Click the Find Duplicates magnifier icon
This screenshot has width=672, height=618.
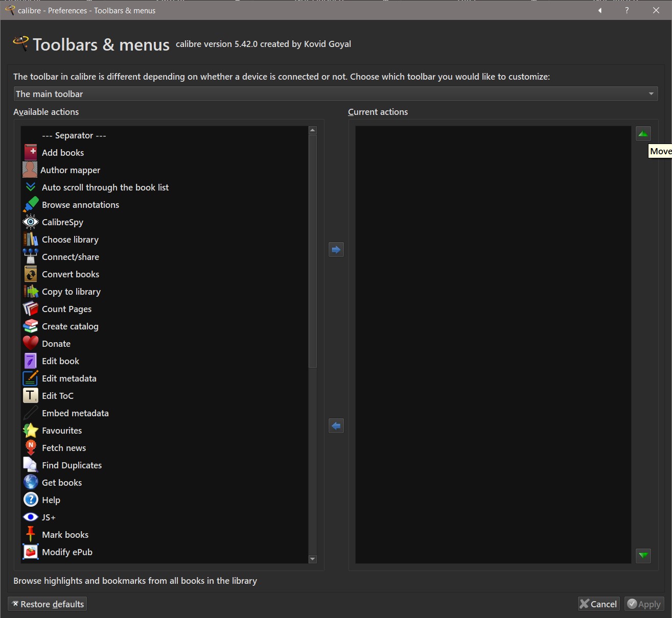tap(31, 465)
